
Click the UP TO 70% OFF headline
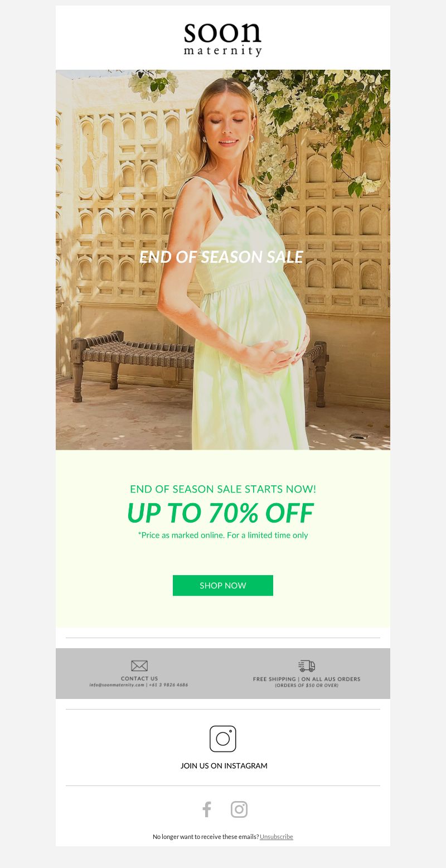(x=220, y=513)
